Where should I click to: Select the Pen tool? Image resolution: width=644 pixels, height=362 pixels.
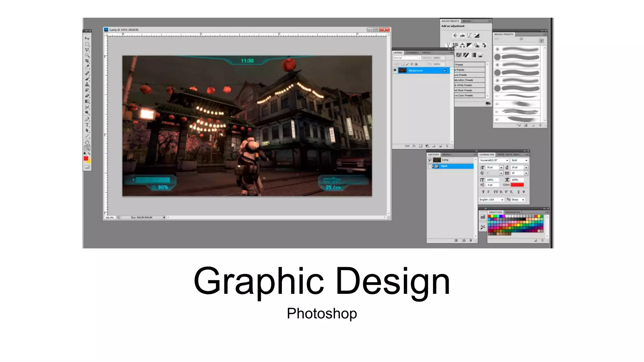(87, 119)
